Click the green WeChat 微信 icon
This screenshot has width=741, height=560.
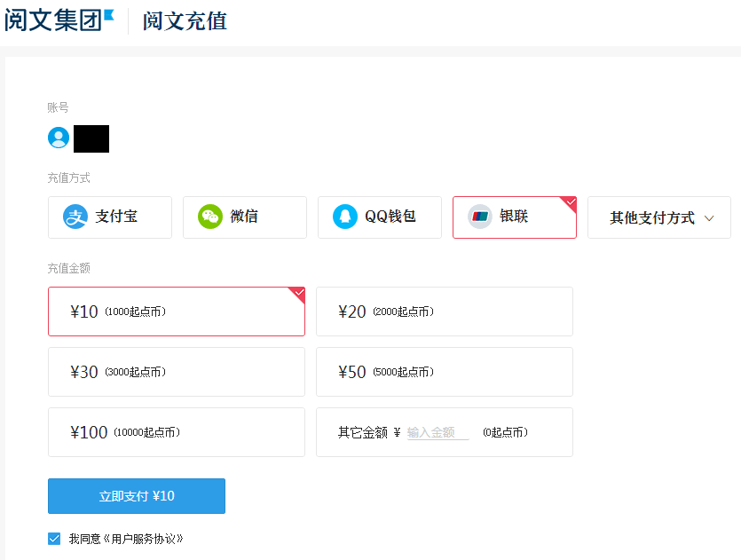pyautogui.click(x=209, y=217)
